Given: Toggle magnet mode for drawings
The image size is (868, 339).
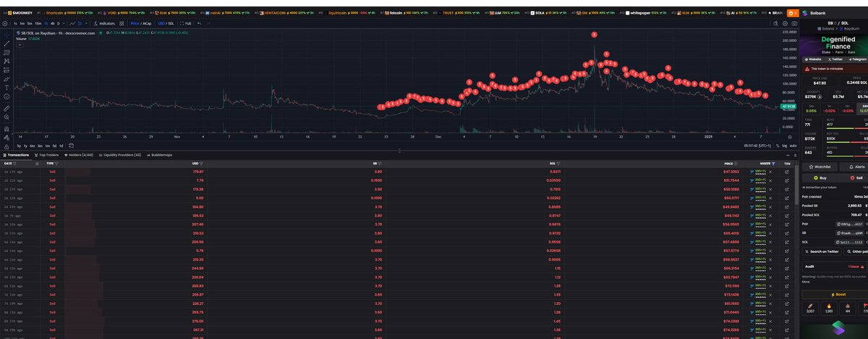Looking at the screenshot, I should tap(7, 128).
